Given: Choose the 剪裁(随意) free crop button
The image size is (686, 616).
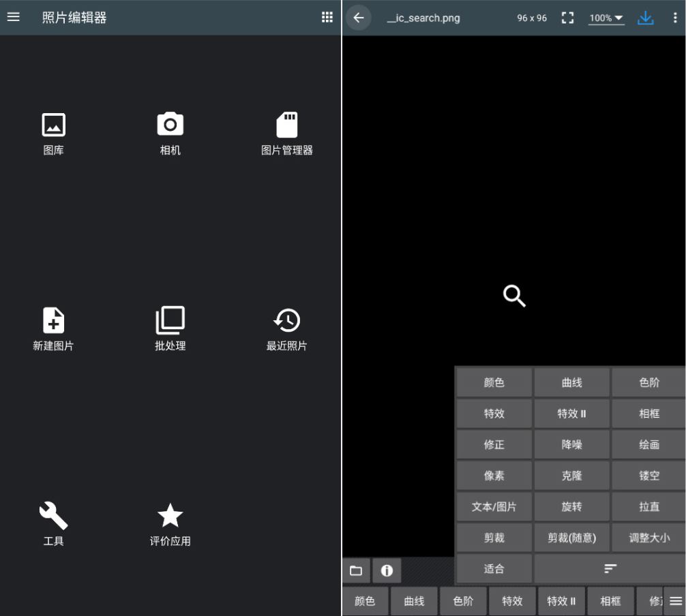Looking at the screenshot, I should (571, 538).
